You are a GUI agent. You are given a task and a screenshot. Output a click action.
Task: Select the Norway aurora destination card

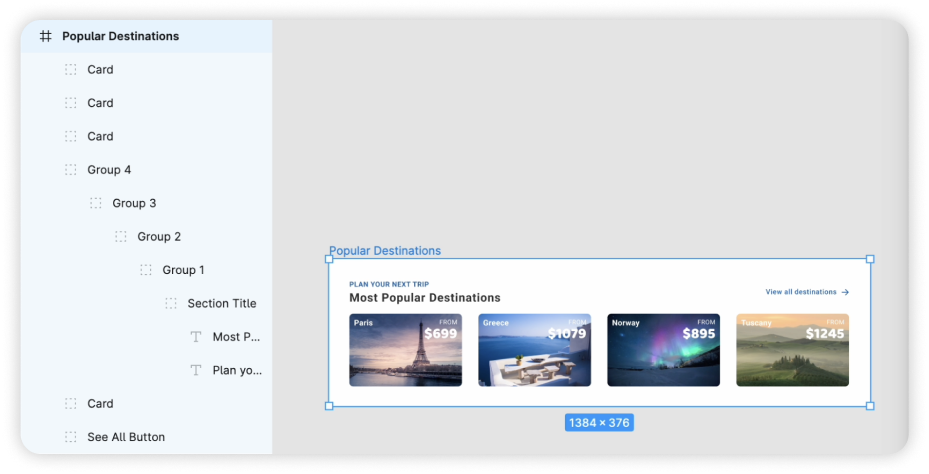pyautogui.click(x=664, y=350)
